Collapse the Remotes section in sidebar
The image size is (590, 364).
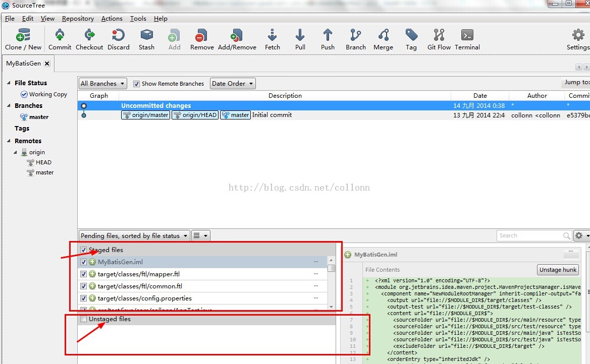coord(10,141)
